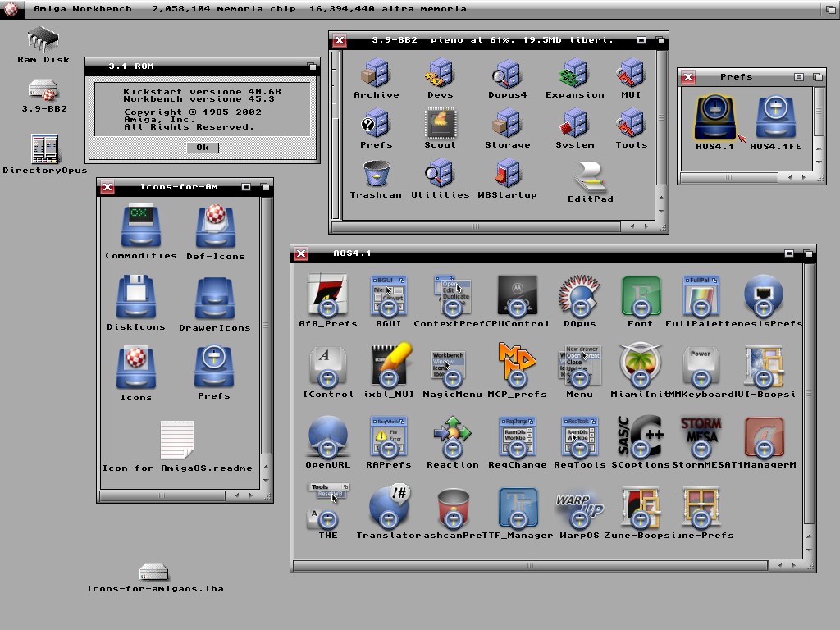840x630 pixels.
Task: Select the AOS4.1FE drawer icon
Action: tap(775, 119)
